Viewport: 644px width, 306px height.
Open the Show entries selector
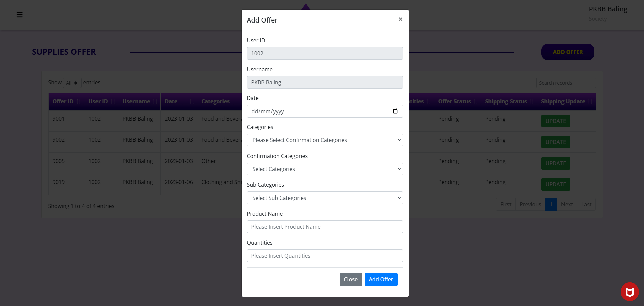tap(72, 83)
